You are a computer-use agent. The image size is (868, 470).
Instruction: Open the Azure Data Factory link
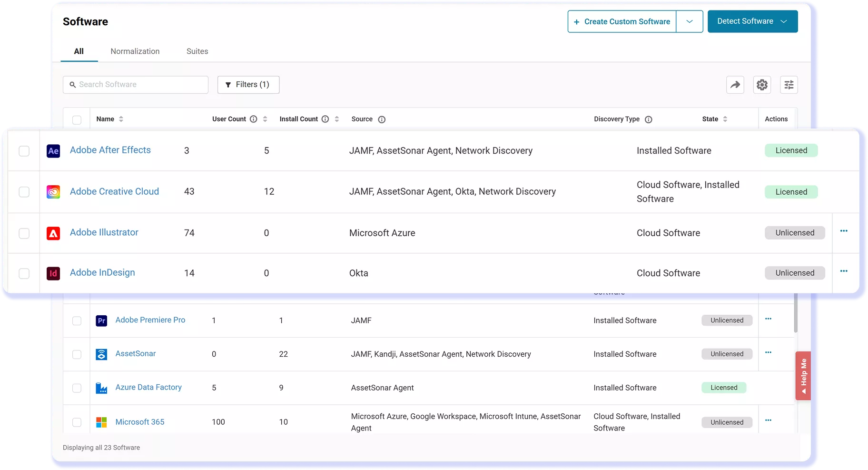point(148,388)
